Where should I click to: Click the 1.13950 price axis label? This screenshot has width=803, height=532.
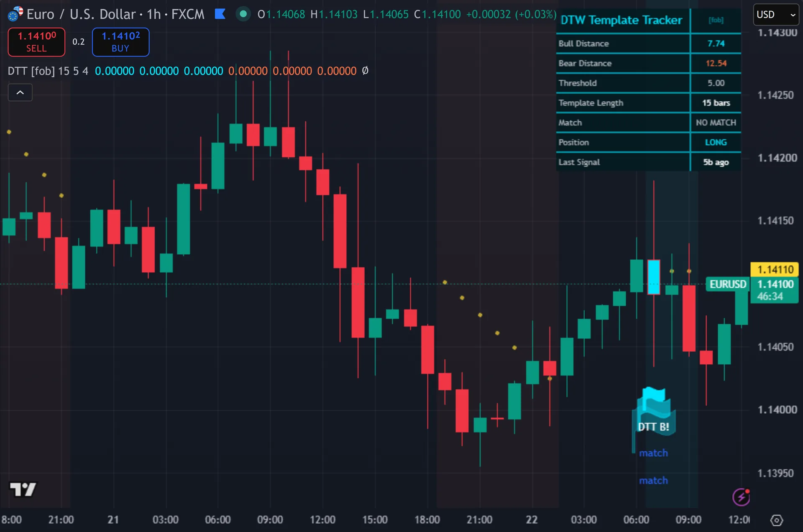pyautogui.click(x=775, y=473)
